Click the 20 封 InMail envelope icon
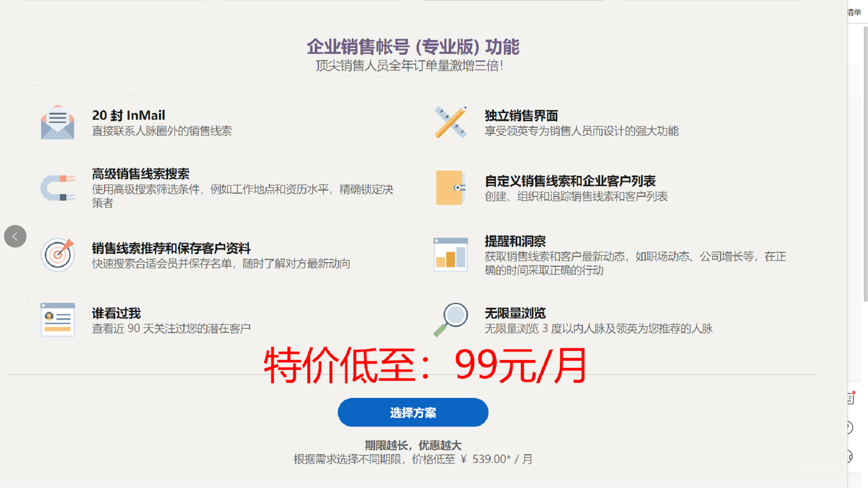Screen dimensions: 868x488 tap(58, 122)
